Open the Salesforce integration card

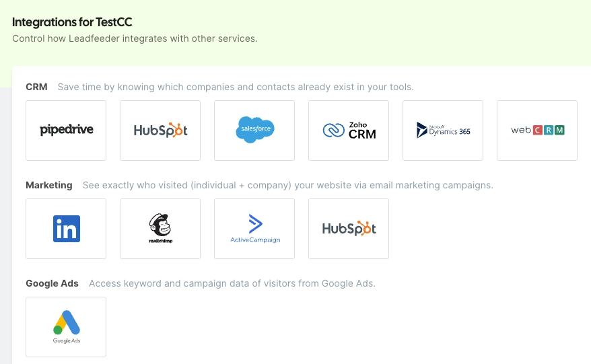click(254, 131)
